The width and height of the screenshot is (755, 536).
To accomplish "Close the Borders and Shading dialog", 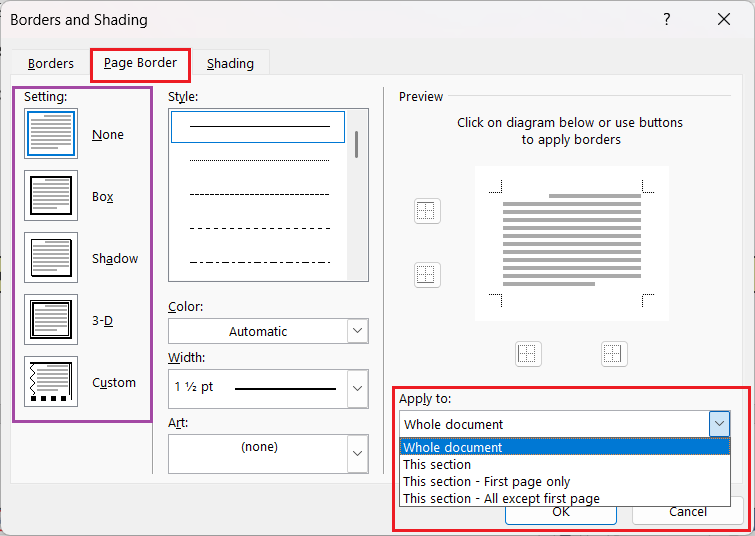I will tap(724, 19).
